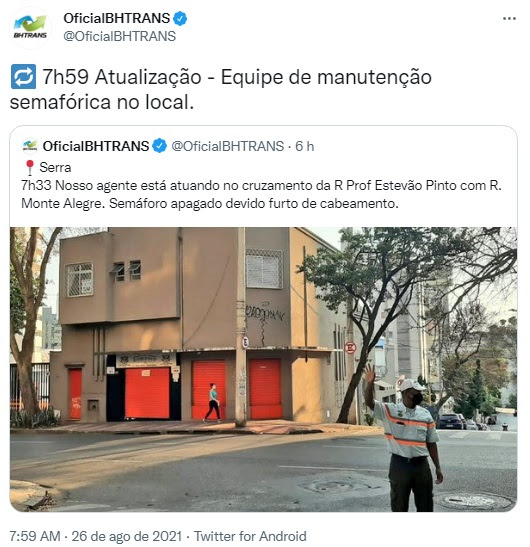Open the BHTRANS profile avatar

[30, 28]
